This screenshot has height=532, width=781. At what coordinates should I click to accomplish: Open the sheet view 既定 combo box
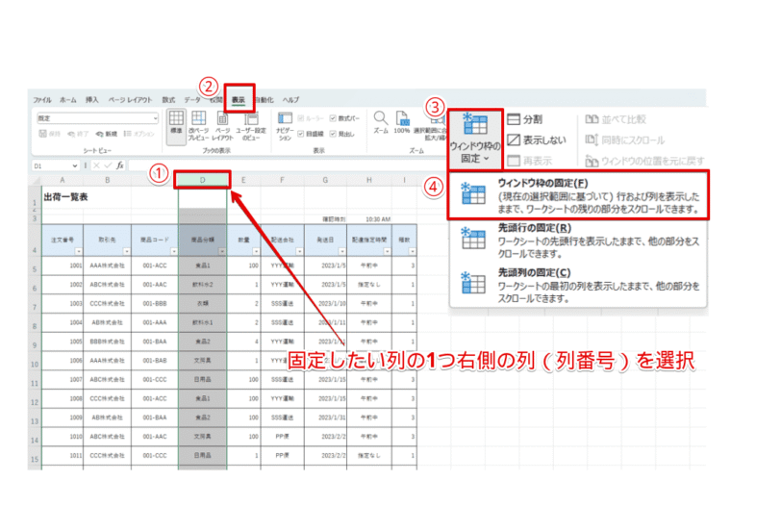click(x=98, y=118)
